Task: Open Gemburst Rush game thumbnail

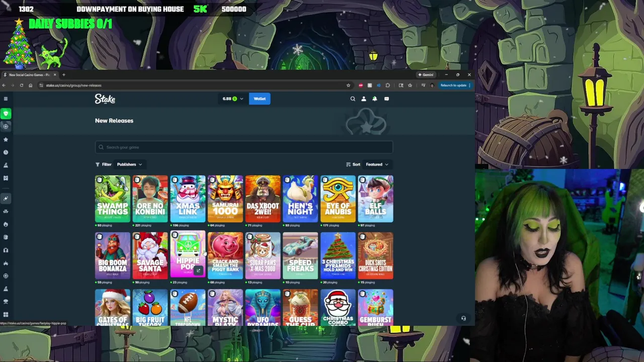Action: (375, 307)
